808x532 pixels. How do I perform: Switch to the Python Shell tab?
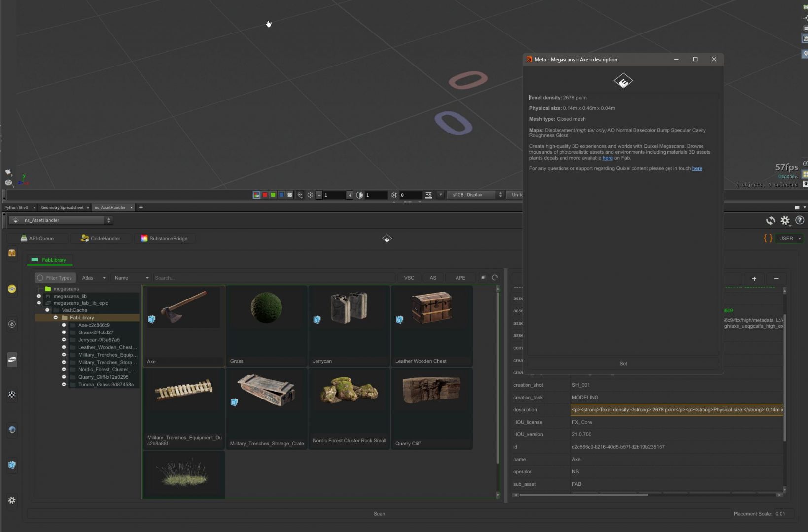(16, 208)
